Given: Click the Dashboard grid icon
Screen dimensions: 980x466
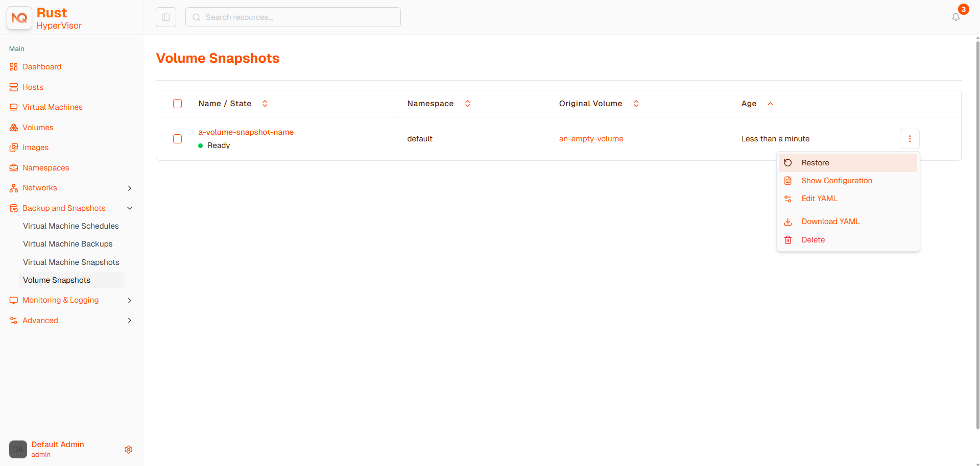Looking at the screenshot, I should (x=14, y=67).
